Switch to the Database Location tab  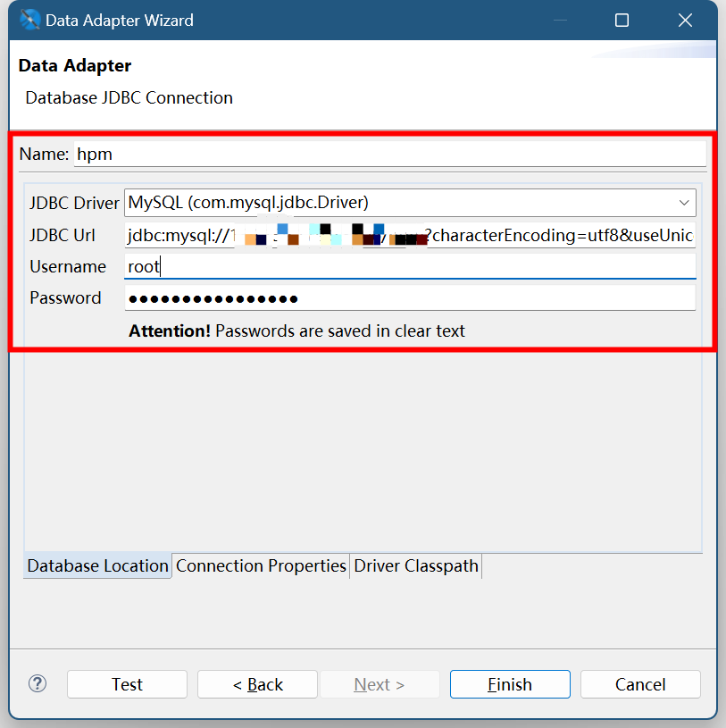pyautogui.click(x=97, y=565)
